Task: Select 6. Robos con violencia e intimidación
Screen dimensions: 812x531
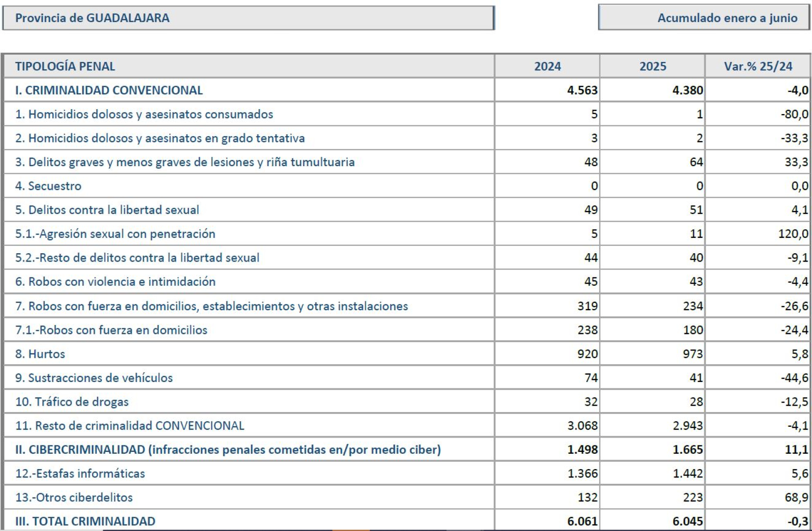Action: click(115, 282)
